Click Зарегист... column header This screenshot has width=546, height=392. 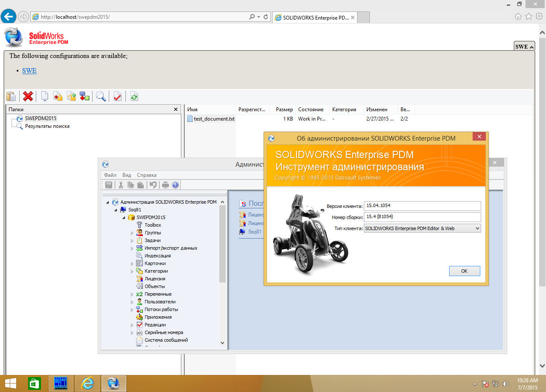(x=253, y=110)
